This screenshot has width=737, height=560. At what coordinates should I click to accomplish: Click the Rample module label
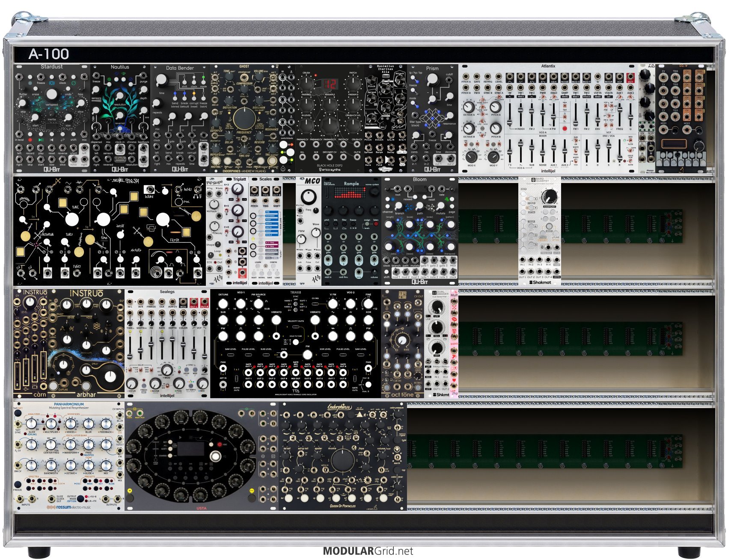351,184
